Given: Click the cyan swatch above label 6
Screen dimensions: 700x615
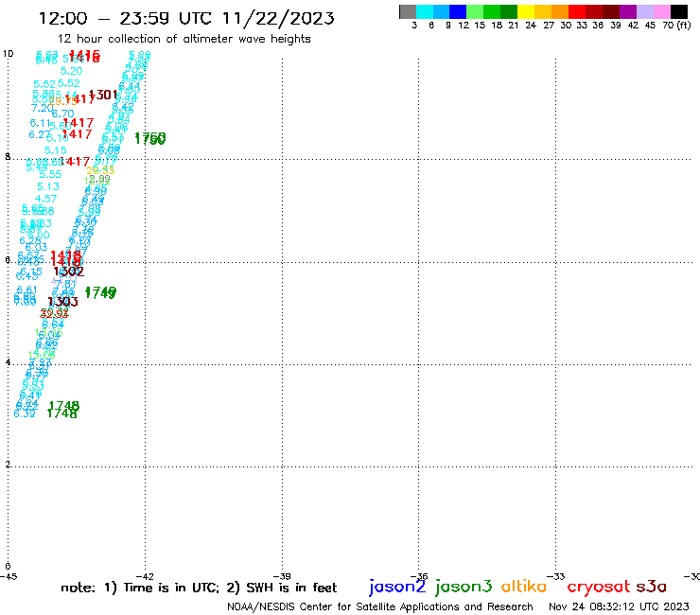Looking at the screenshot, I should coord(425,11).
